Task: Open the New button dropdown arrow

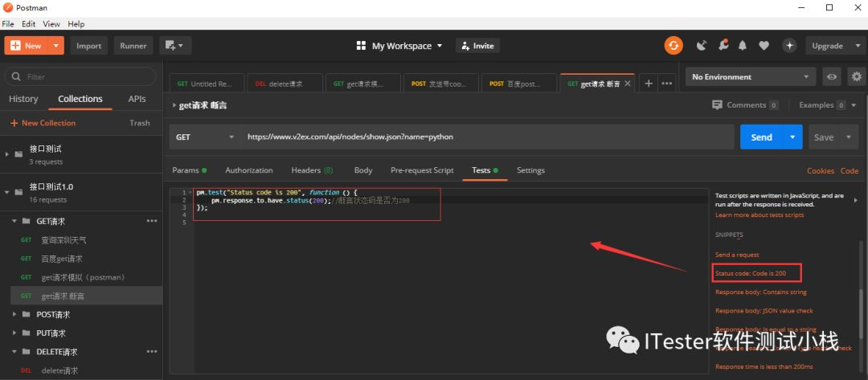Action: click(x=56, y=45)
